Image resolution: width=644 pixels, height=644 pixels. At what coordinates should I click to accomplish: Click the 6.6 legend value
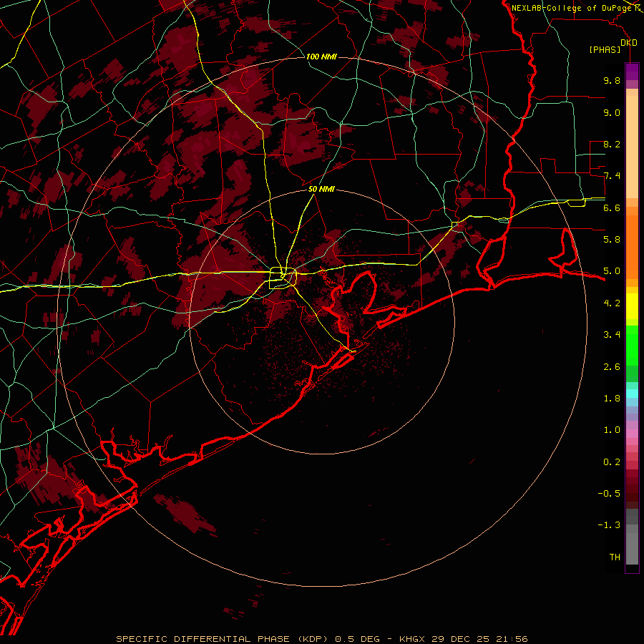tap(612, 208)
